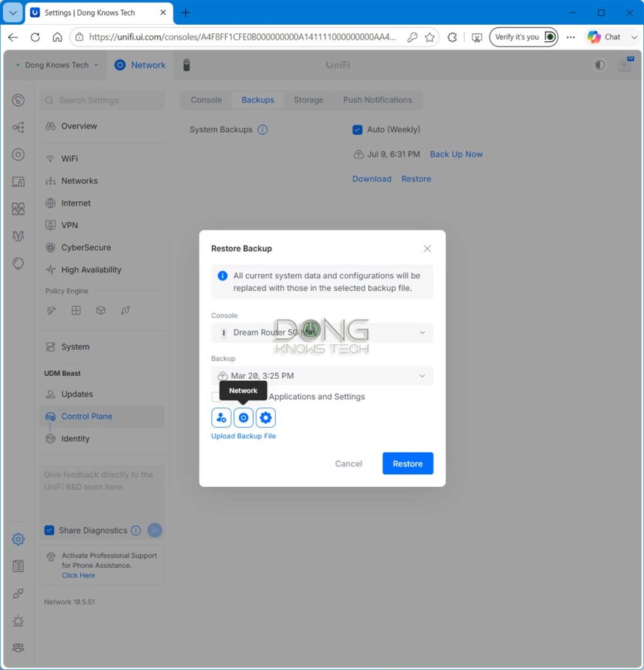Open the browser more options menu
644x670 pixels.
[x=571, y=37]
